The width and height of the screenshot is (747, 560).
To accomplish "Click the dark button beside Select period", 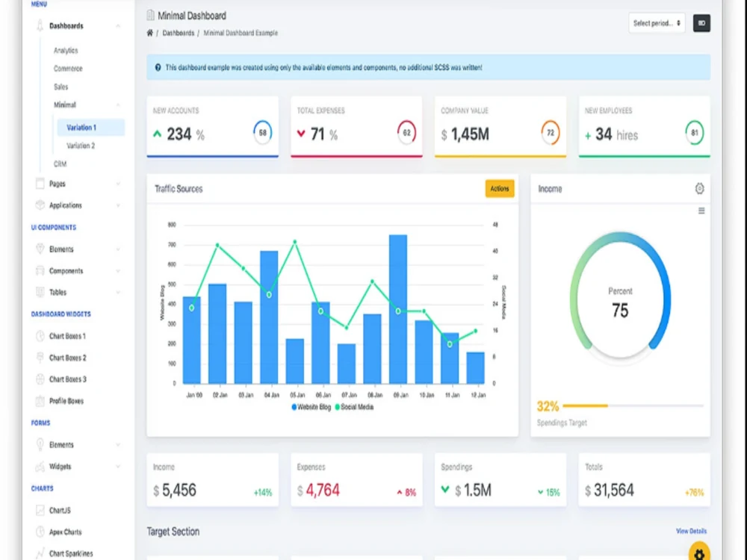I will pos(701,23).
